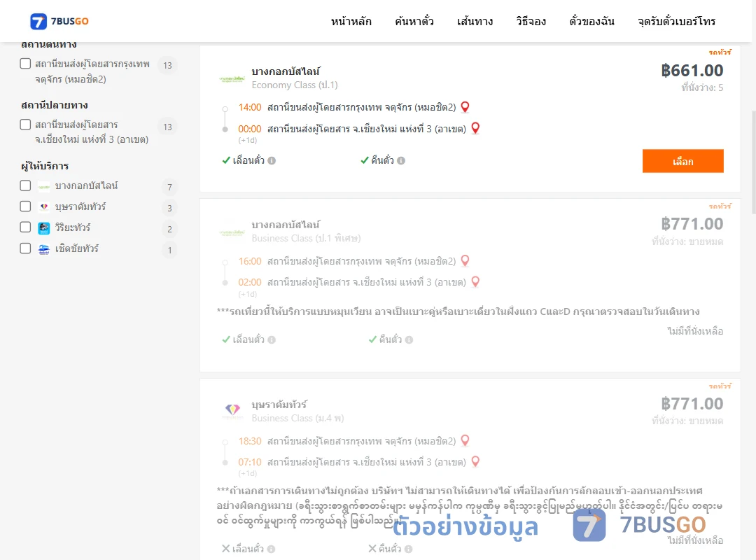The width and height of the screenshot is (756, 560).
Task: Click สถานีปลายทาง filter heading
Action: pos(55,105)
